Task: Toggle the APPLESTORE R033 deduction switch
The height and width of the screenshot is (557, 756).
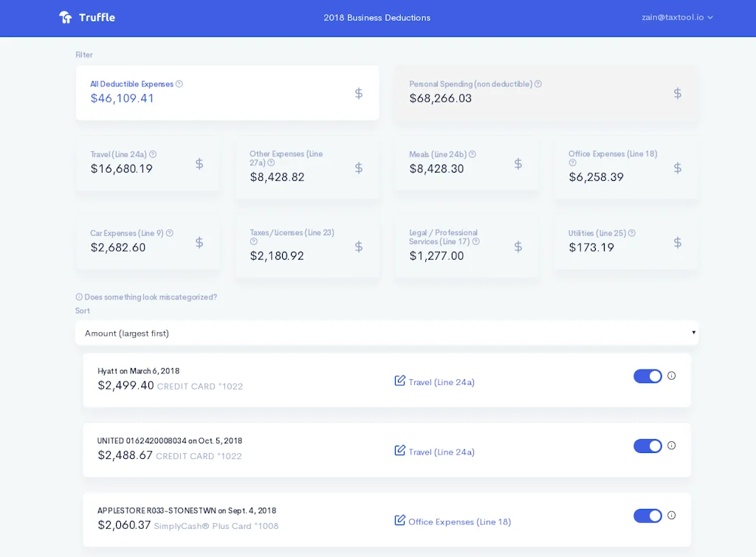Action: (x=647, y=516)
